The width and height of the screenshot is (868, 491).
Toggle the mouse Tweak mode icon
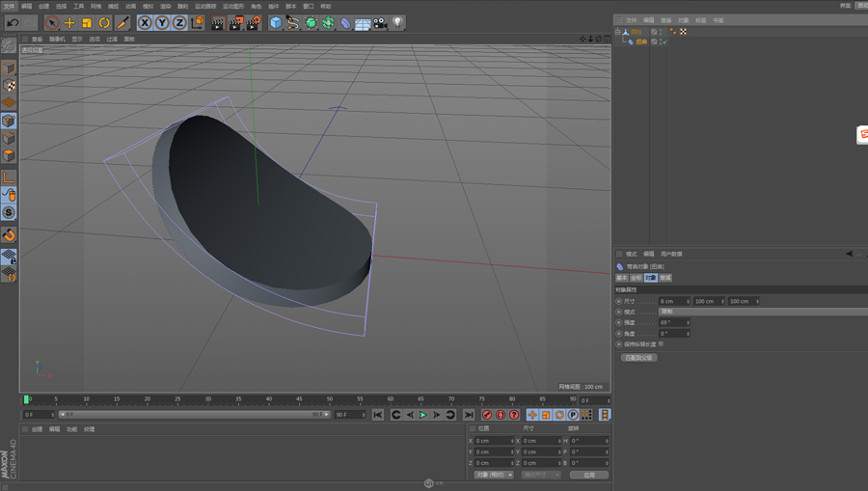[9, 195]
